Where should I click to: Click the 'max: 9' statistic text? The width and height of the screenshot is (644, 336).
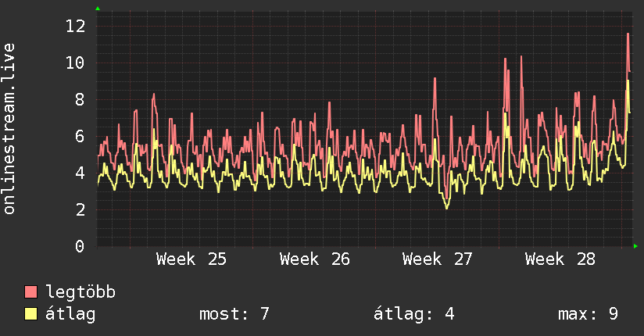coord(588,314)
